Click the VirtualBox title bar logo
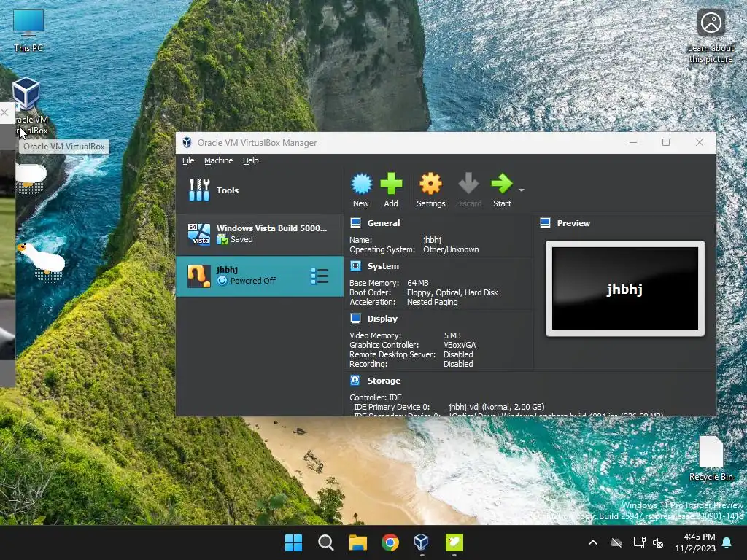This screenshot has height=560, width=747. 187,142
